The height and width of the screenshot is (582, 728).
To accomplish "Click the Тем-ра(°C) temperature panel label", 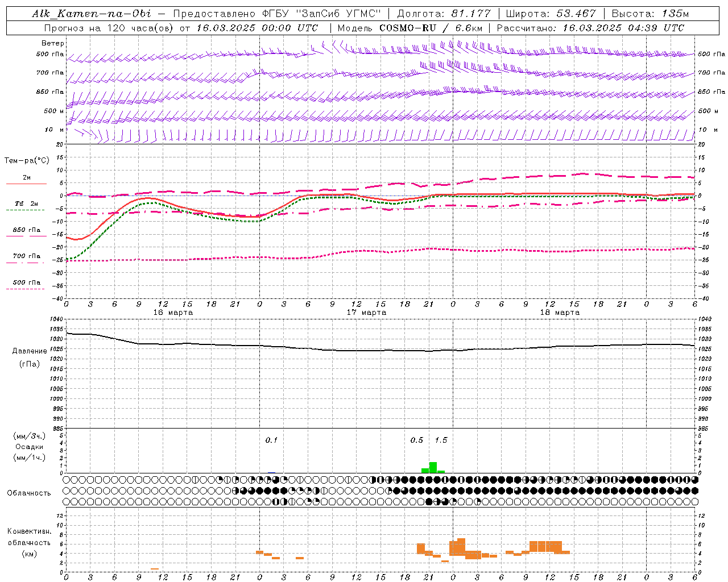I will [x=27, y=161].
